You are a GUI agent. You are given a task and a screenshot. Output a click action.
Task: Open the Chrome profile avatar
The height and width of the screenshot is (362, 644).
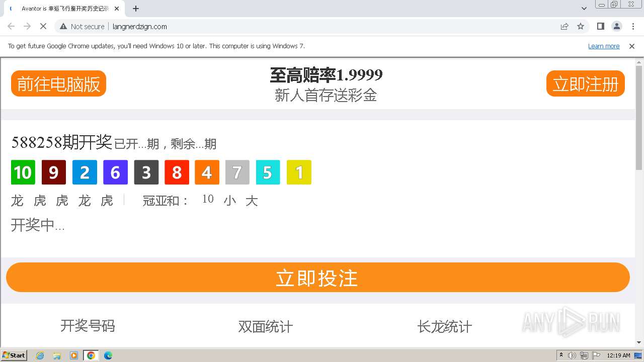pyautogui.click(x=616, y=26)
